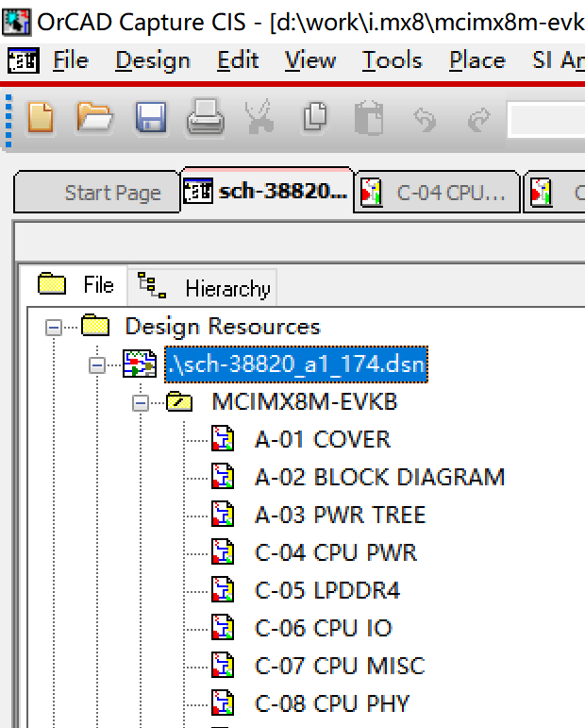
Task: Click the Paste clipboard icon
Action: (369, 118)
